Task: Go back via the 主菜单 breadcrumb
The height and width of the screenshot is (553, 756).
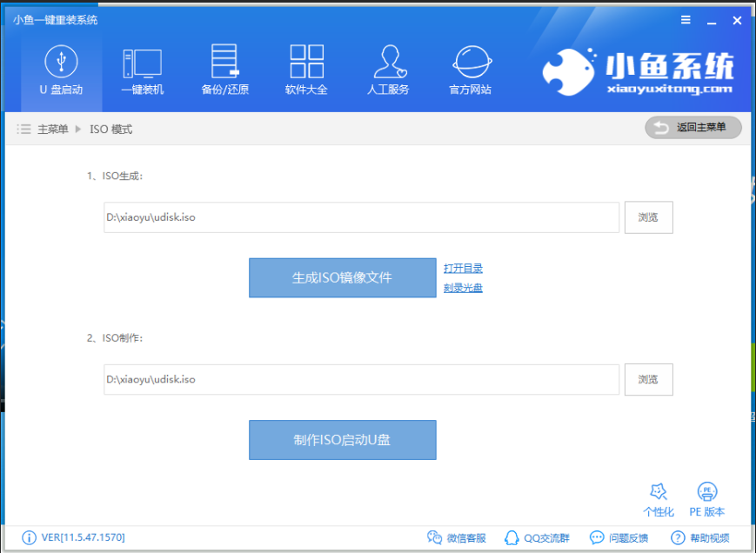Action: click(52, 128)
